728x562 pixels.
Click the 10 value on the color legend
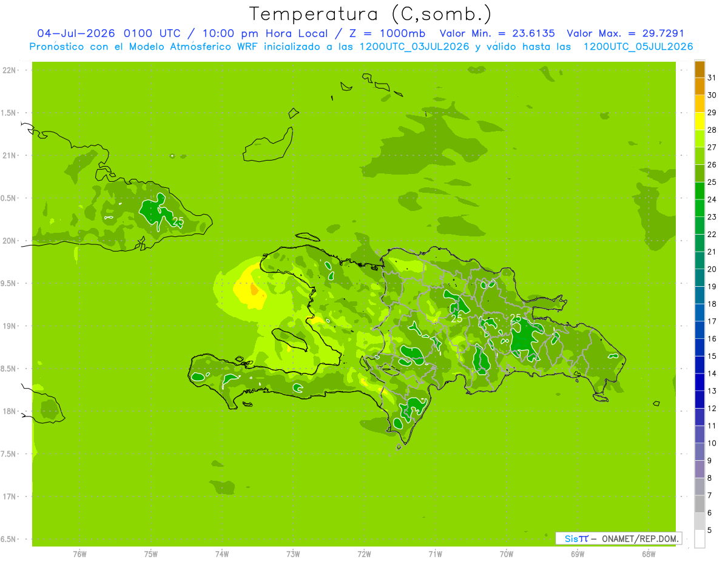[712, 443]
